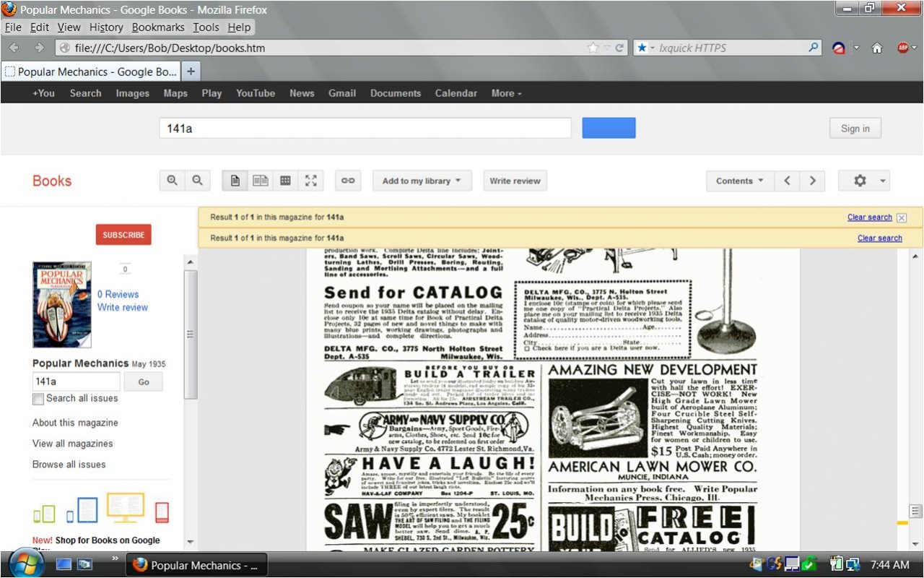Click Go next to magazine search

point(144,381)
